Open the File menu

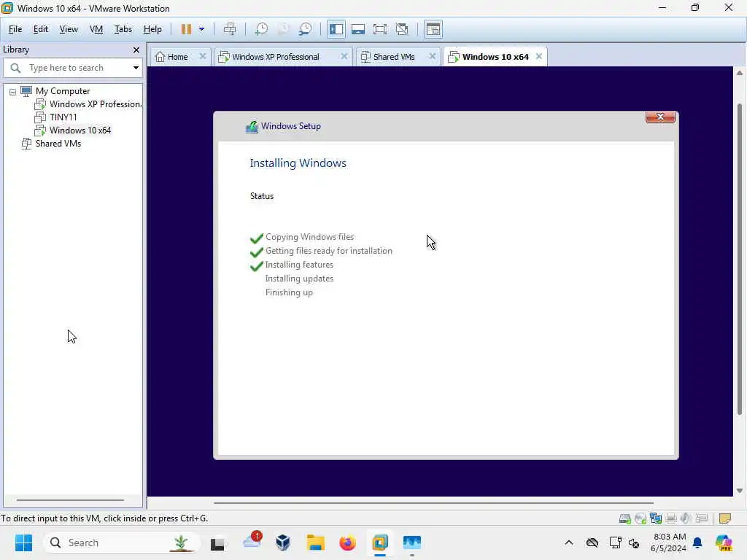tap(15, 29)
